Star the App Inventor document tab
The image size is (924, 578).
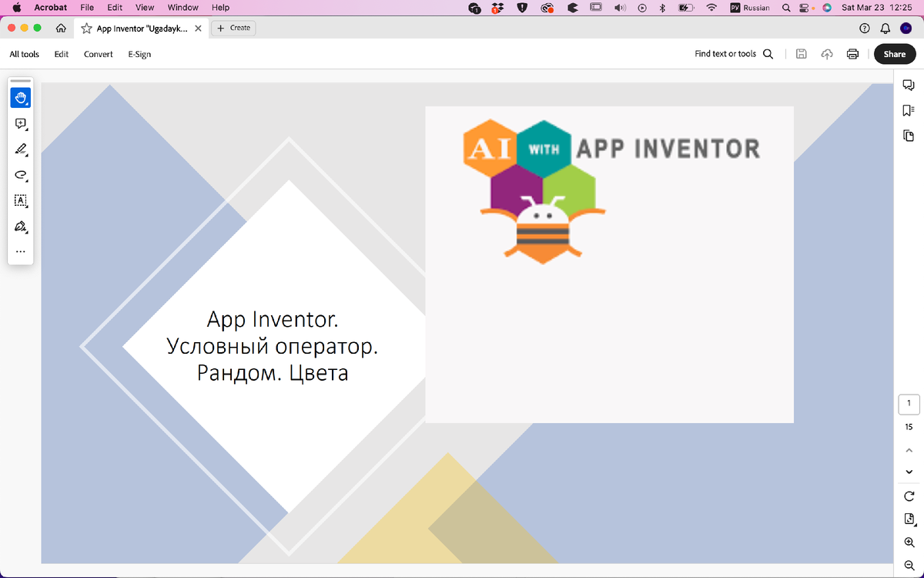pos(87,28)
